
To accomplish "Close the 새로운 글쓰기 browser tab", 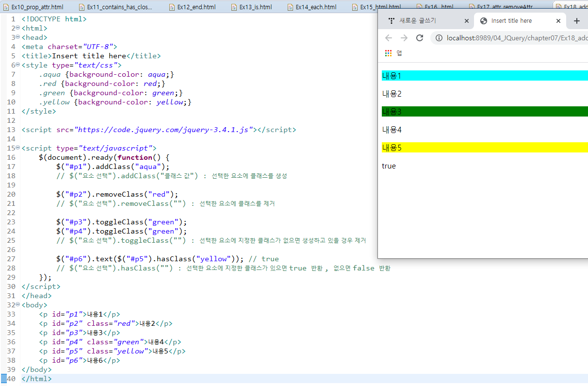I will [466, 21].
